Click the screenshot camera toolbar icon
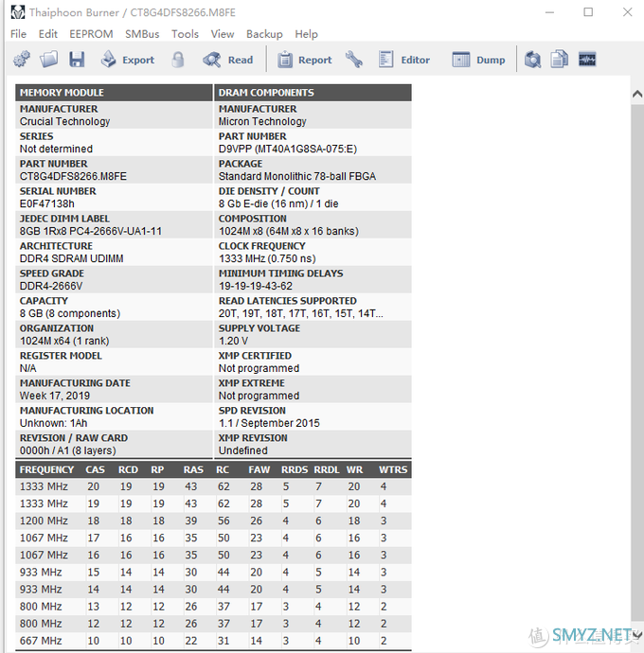 (x=532, y=60)
